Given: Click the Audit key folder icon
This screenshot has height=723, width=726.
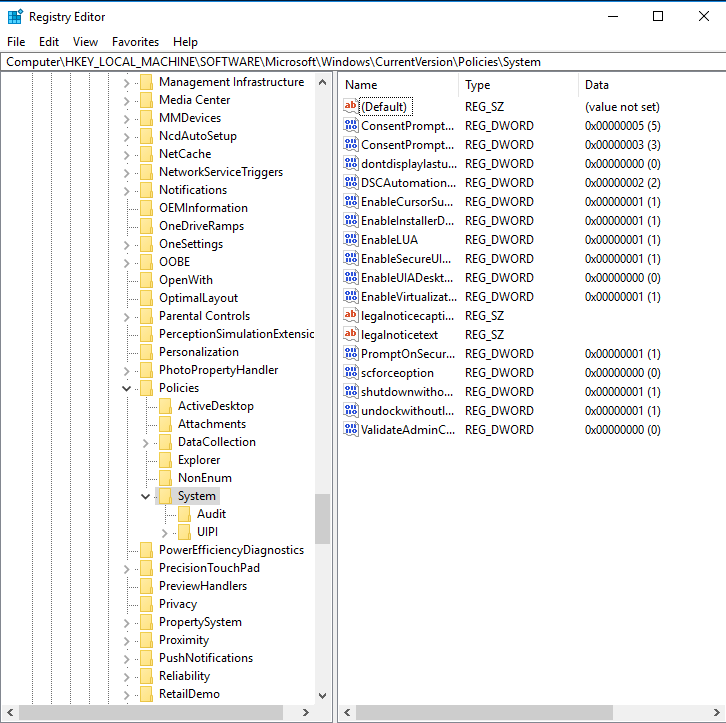Looking at the screenshot, I should pyautogui.click(x=184, y=514).
